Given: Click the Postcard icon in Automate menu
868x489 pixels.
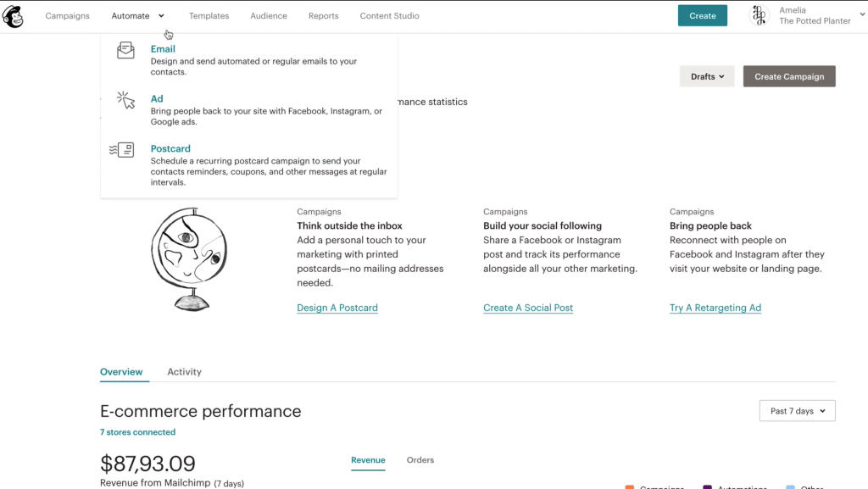Looking at the screenshot, I should click(x=122, y=150).
